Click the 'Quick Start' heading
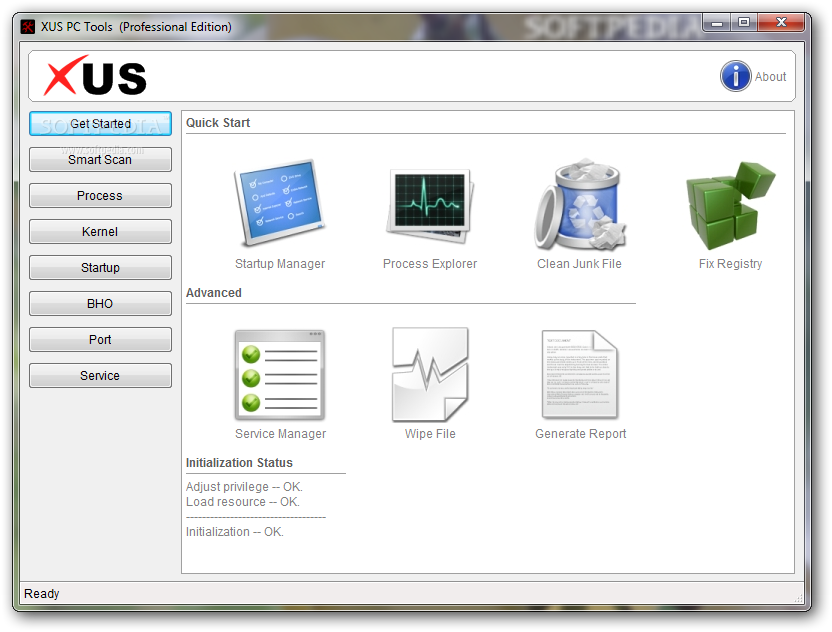832x632 pixels. coord(218,123)
